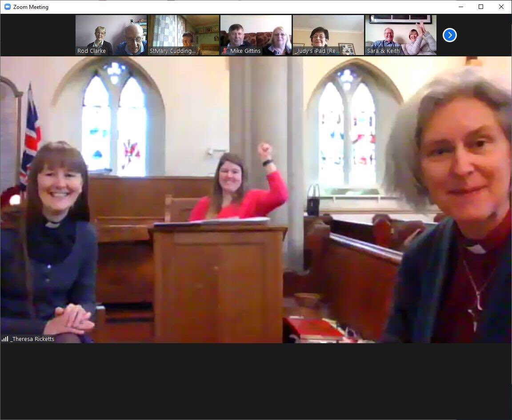
Task: Maximize the Zoom Meeting window
Action: point(480,7)
